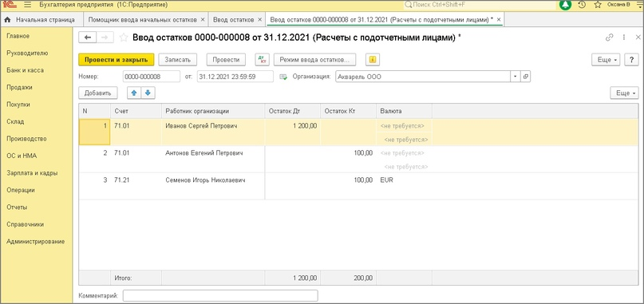Click the yellow info icon button
This screenshot has height=304, width=644.
point(373,60)
